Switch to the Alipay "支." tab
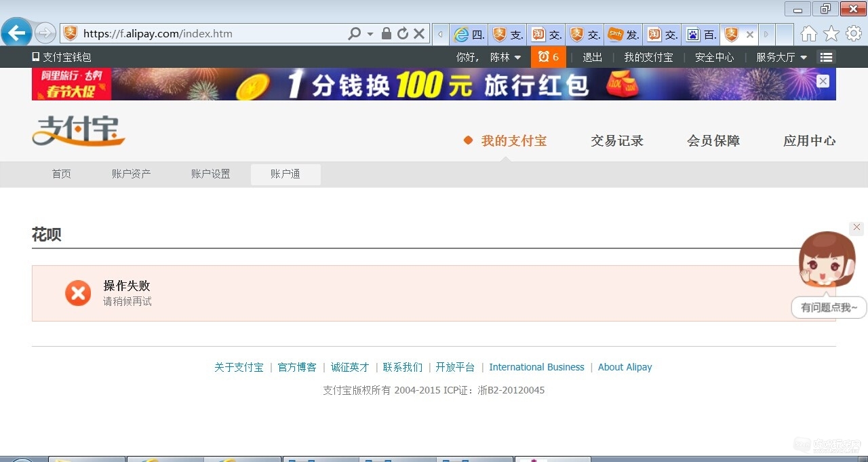This screenshot has width=868, height=462. click(x=507, y=34)
